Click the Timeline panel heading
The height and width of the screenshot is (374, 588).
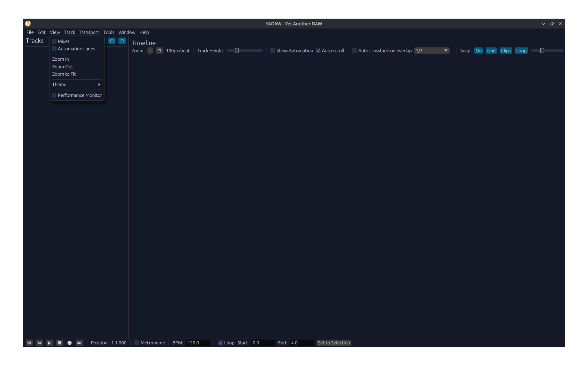(x=143, y=43)
